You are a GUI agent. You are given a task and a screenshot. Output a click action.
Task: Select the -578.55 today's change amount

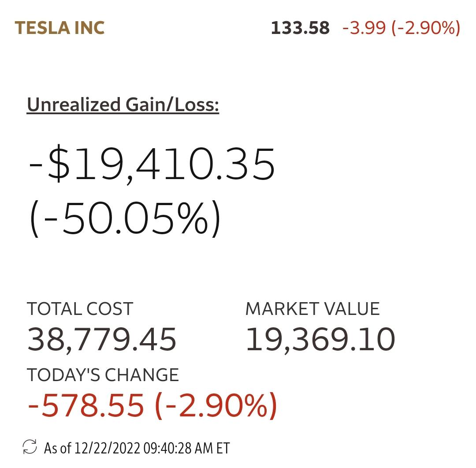tap(86, 405)
